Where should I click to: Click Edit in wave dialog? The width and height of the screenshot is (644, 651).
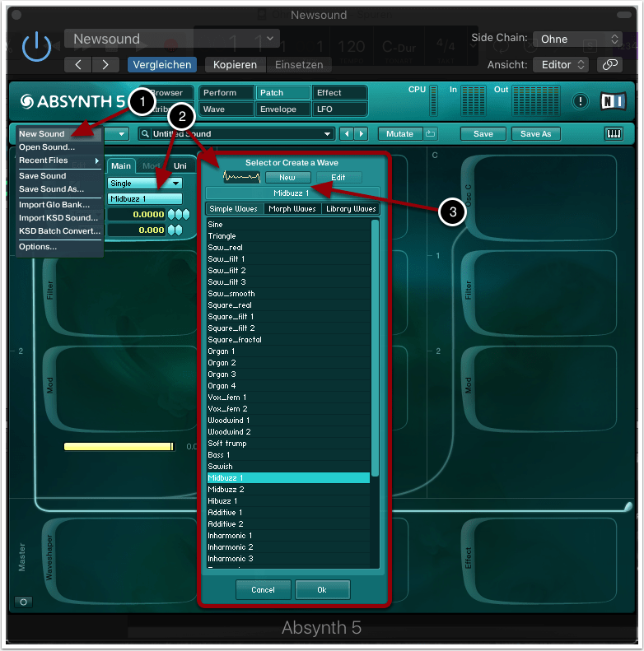(338, 177)
